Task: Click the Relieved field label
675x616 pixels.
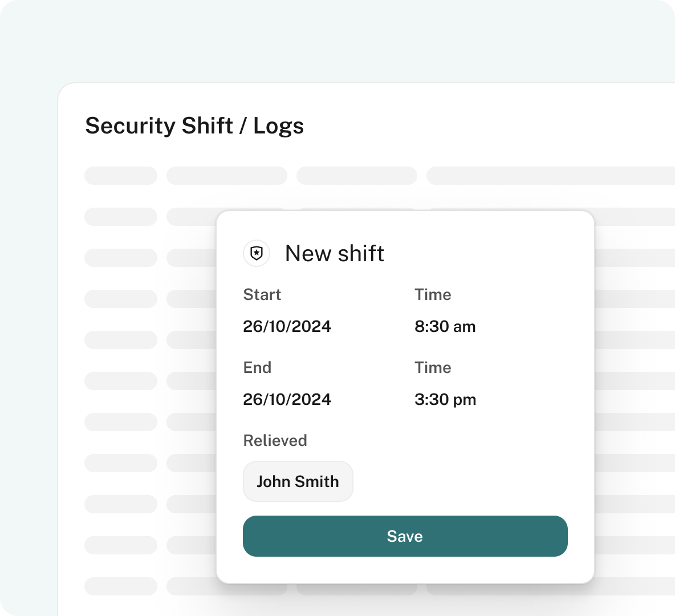Action: (x=275, y=441)
